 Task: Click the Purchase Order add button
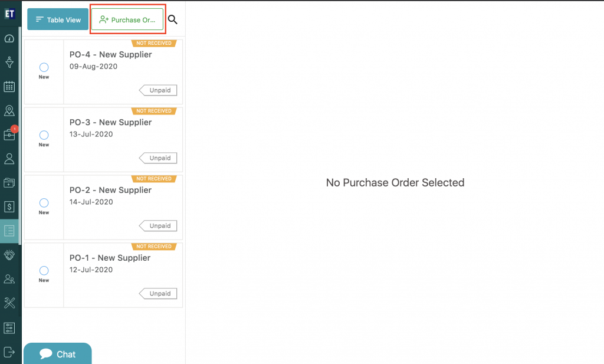(x=127, y=19)
